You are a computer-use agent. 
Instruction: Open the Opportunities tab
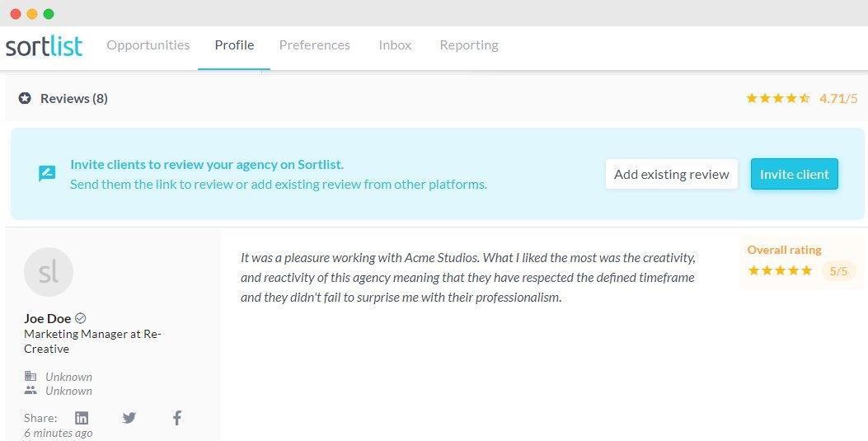coord(148,45)
